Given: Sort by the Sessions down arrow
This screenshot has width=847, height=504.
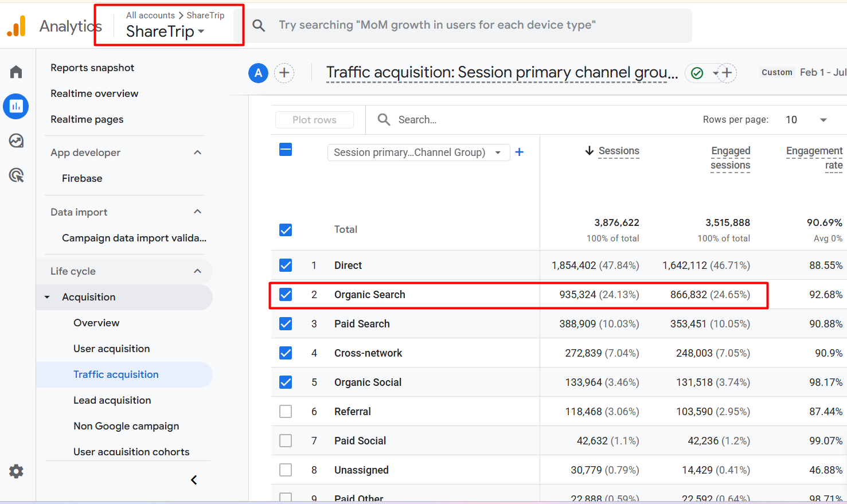Looking at the screenshot, I should click(x=589, y=151).
